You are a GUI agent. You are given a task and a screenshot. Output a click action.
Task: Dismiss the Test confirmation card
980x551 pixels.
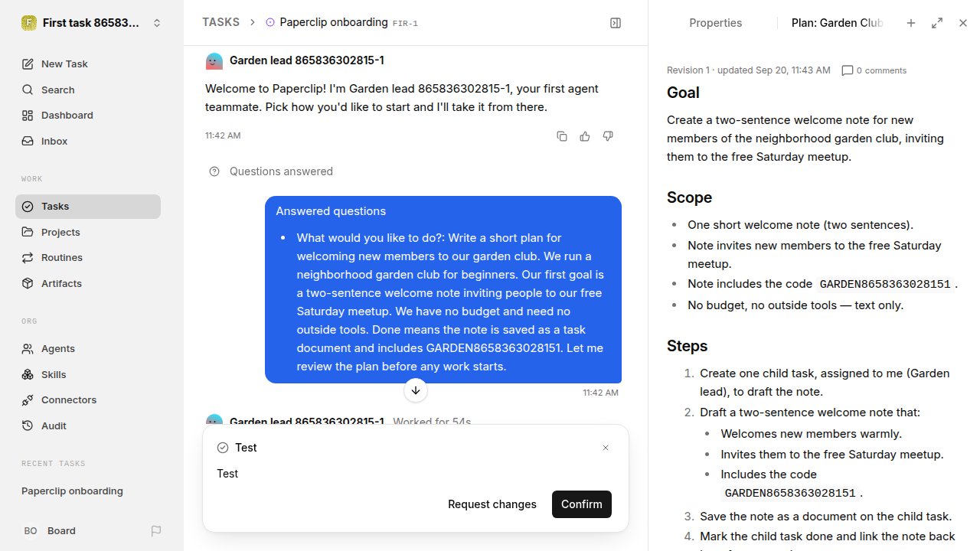pyautogui.click(x=606, y=448)
